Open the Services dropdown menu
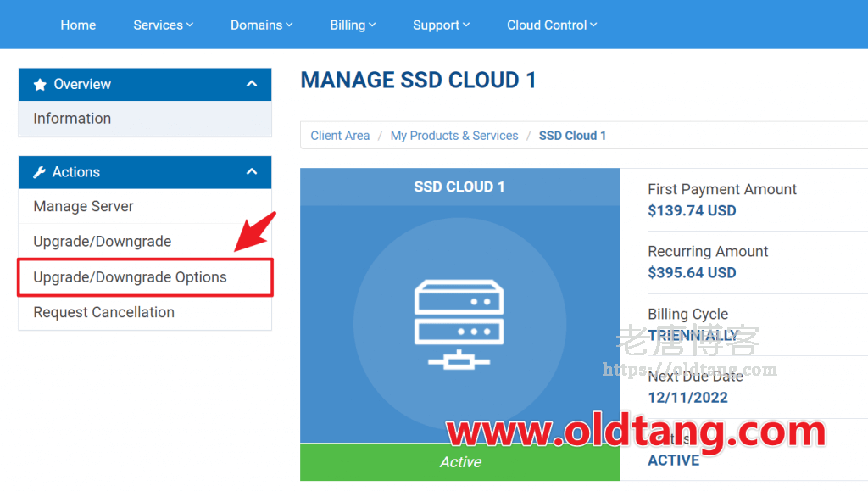The width and height of the screenshot is (868, 491). [x=163, y=25]
